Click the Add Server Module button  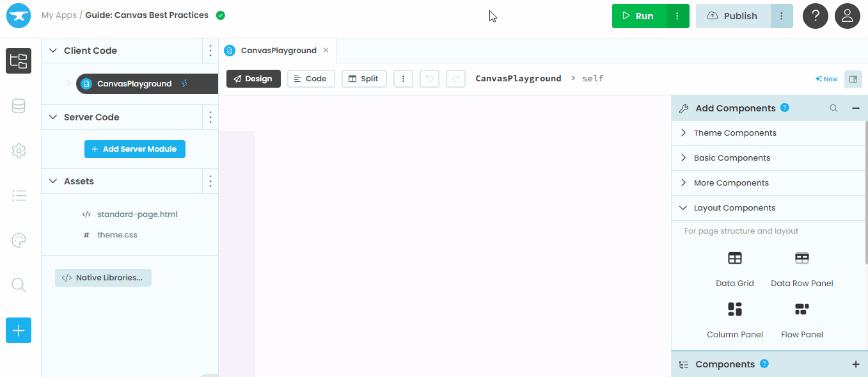(134, 149)
